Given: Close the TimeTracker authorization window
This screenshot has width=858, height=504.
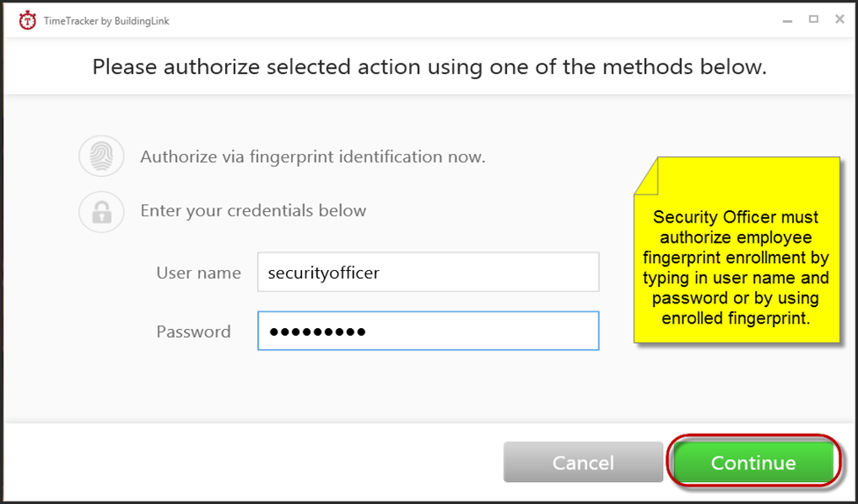Looking at the screenshot, I should [x=840, y=19].
